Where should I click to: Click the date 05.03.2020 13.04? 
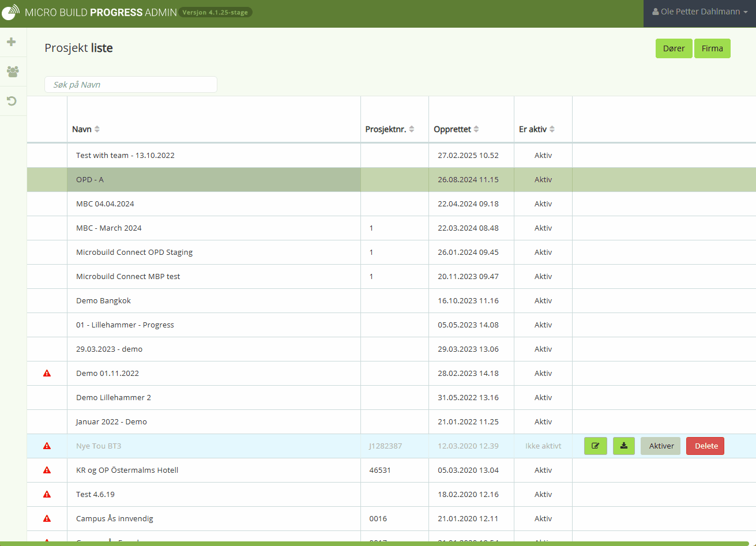click(x=468, y=470)
